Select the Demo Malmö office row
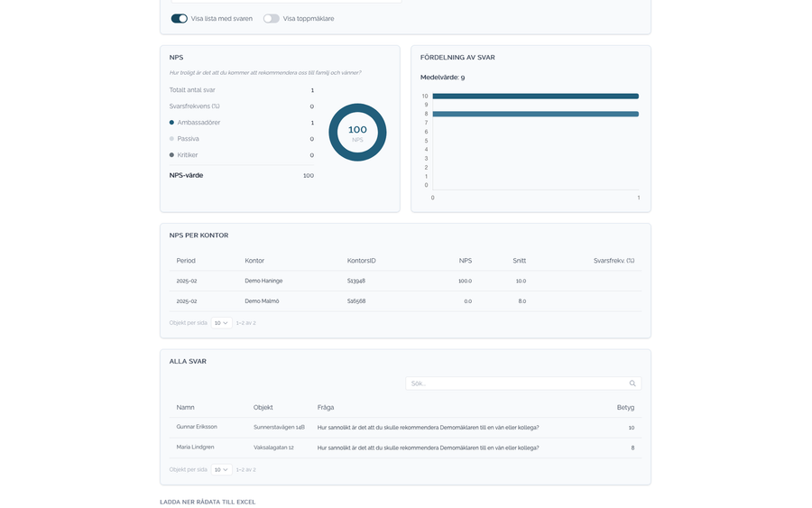This screenshot has width=812, height=508. coord(405,300)
